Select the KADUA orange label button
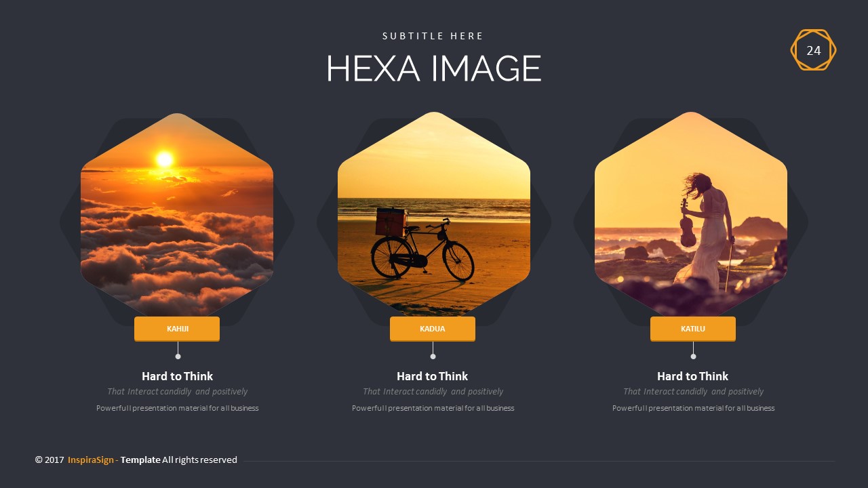 tap(433, 329)
